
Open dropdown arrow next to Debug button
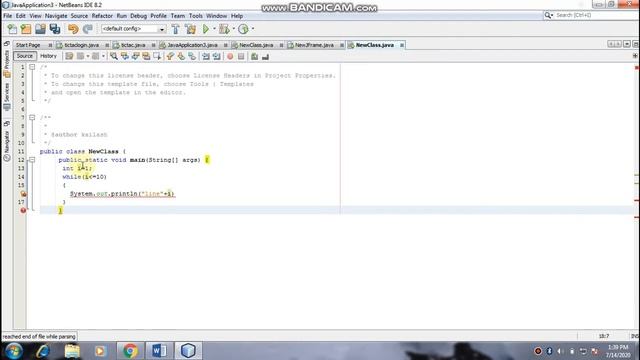pos(233,29)
